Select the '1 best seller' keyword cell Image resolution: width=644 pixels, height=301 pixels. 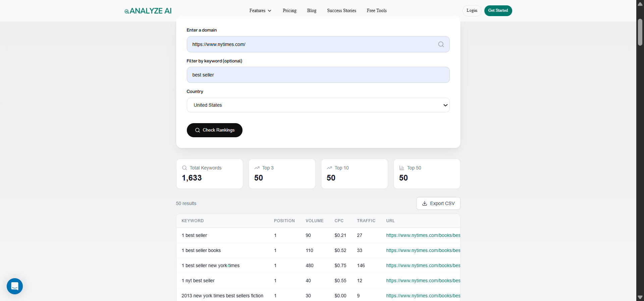click(x=194, y=235)
